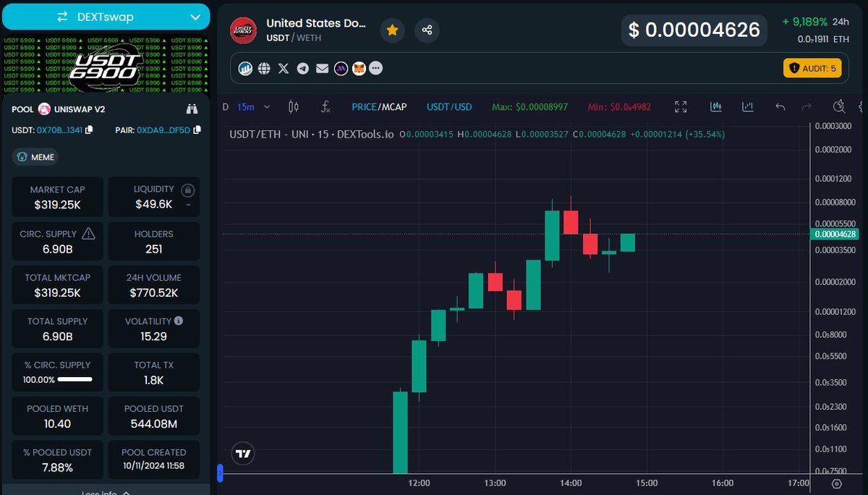The width and height of the screenshot is (868, 495).
Task: Open the DEXTswap dropdown
Action: click(x=105, y=17)
